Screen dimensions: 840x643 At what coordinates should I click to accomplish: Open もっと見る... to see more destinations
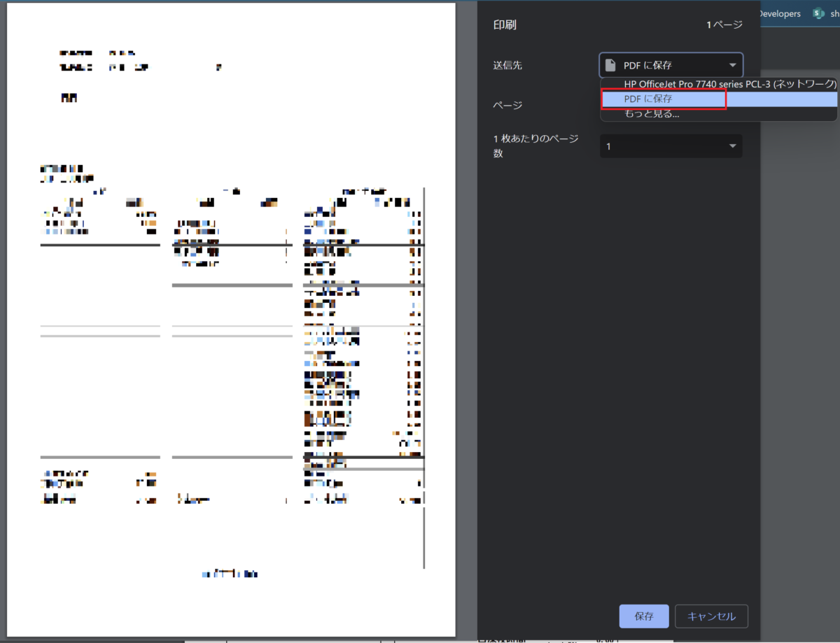coord(651,114)
